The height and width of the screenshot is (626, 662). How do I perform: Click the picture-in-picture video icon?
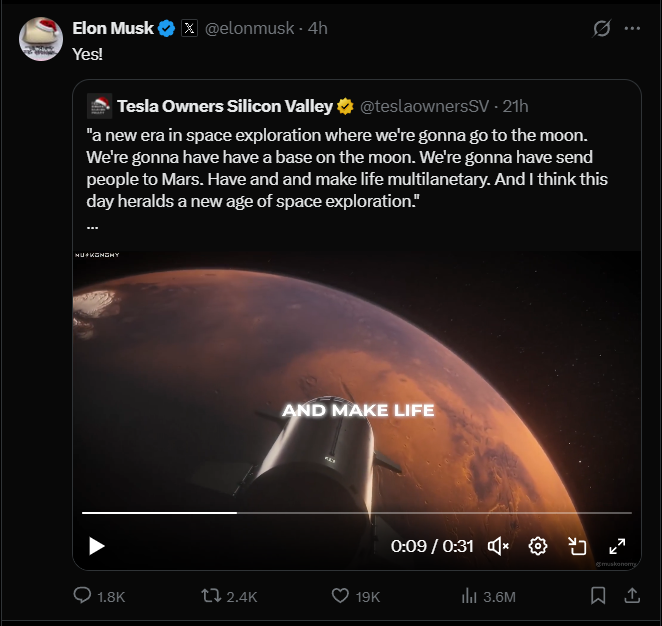tap(577, 546)
